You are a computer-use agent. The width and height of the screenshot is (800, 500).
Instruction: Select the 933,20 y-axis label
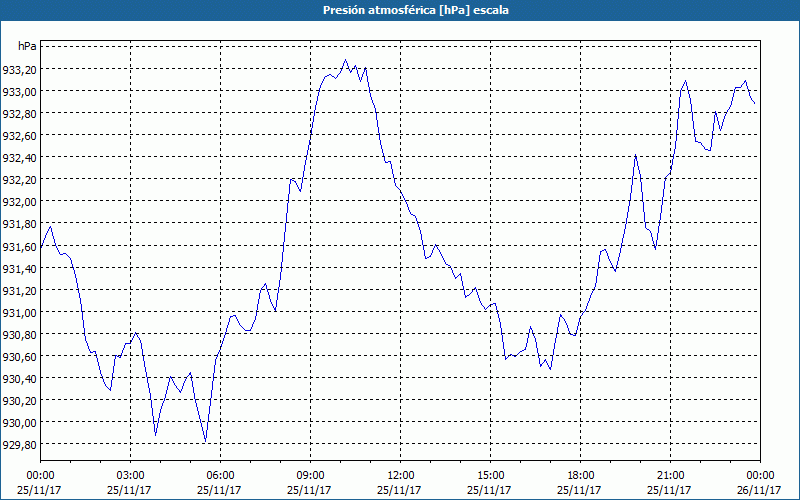point(19,69)
